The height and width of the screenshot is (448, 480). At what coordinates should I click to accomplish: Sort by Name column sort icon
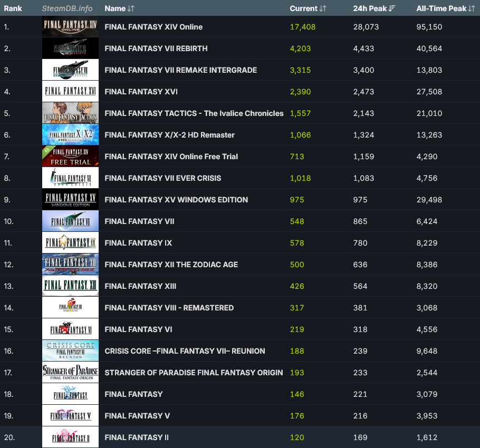131,8
